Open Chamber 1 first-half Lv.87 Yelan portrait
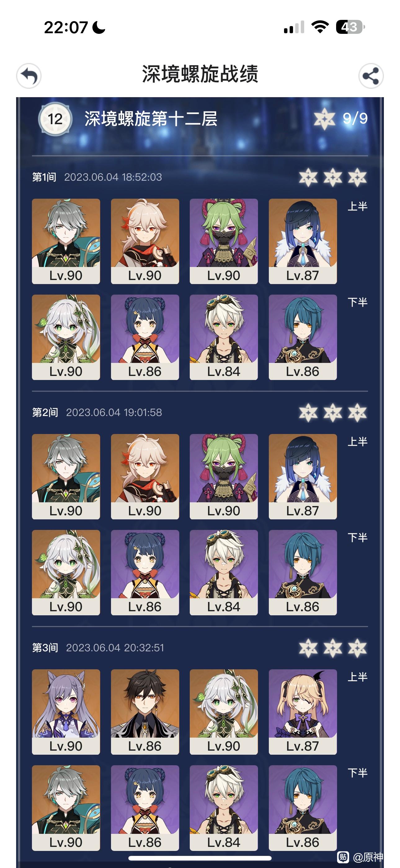The width and height of the screenshot is (400, 868). [303, 241]
